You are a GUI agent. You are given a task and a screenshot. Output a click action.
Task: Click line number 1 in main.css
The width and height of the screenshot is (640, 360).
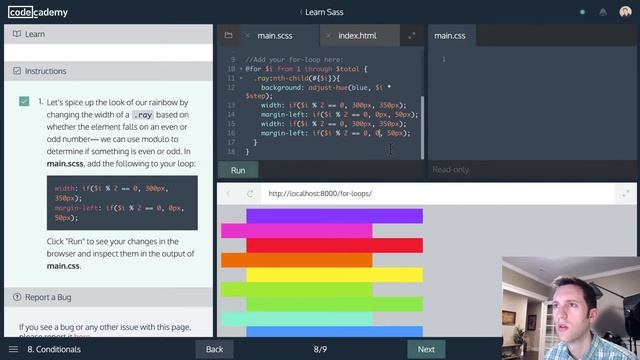444,60
